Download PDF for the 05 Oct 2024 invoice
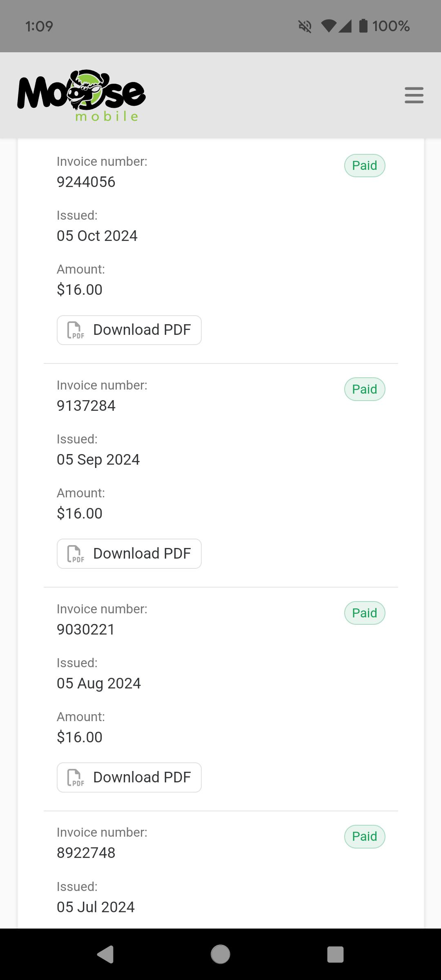The image size is (441, 980). [129, 330]
